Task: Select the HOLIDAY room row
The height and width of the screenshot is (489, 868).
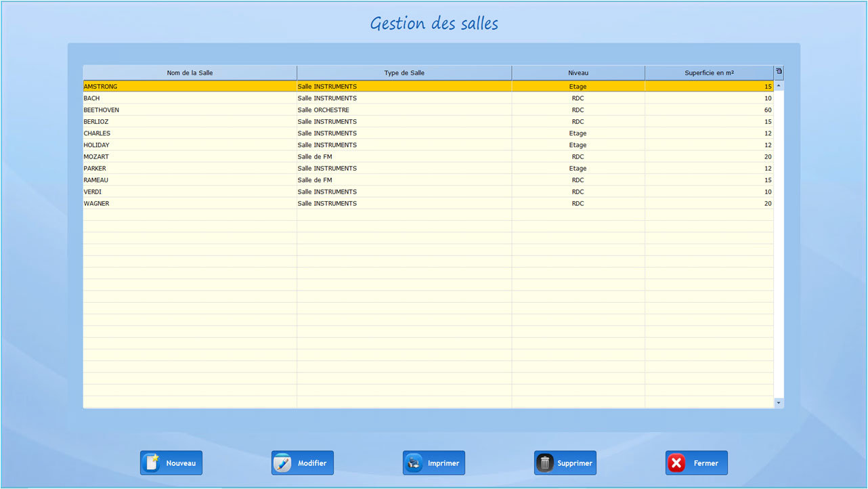Action: 428,145
